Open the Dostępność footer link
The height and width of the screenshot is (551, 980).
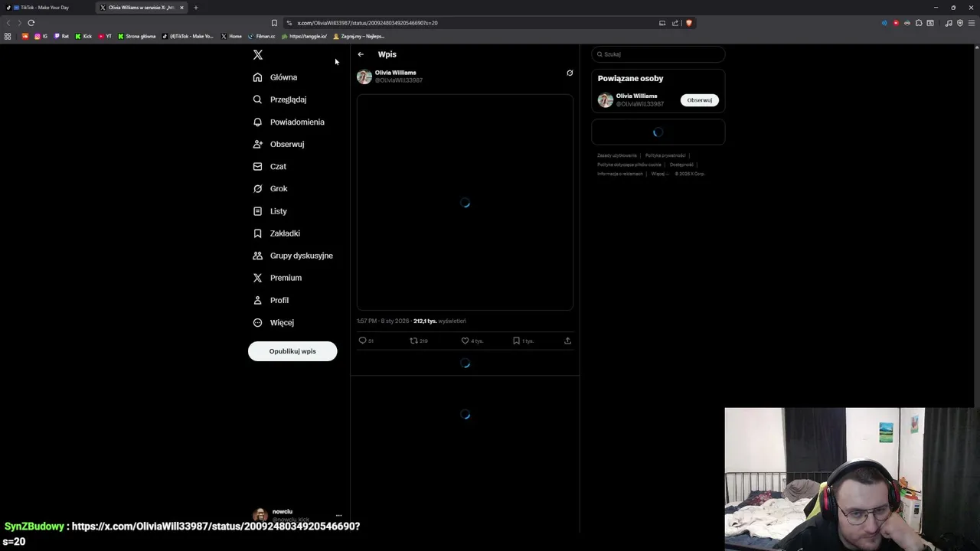tap(681, 165)
